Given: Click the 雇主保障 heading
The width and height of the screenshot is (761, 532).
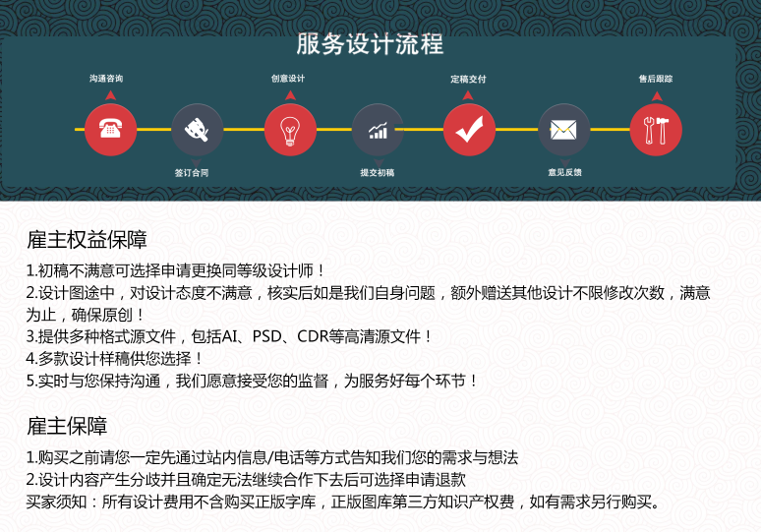Looking at the screenshot, I should [x=67, y=426].
